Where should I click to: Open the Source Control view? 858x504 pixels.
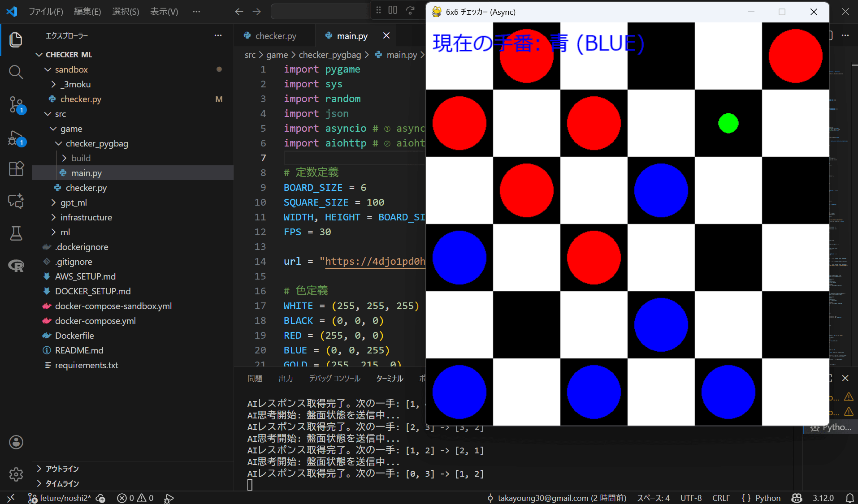16,104
